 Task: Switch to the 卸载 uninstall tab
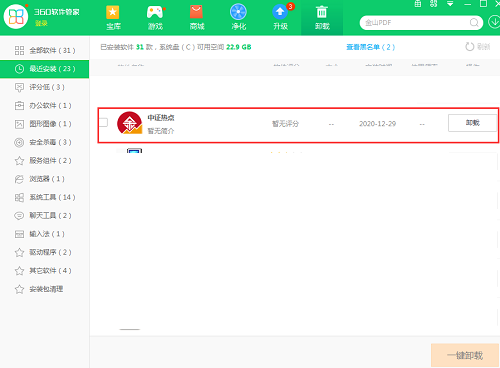coord(322,17)
